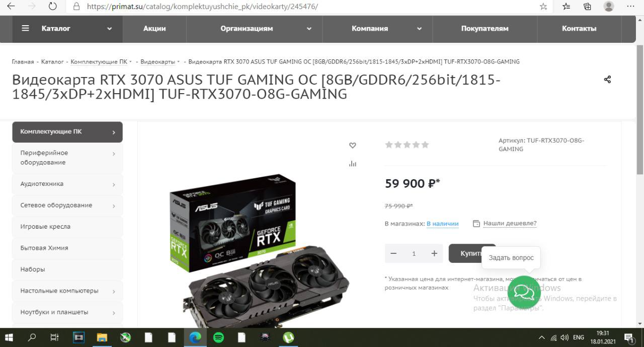Add page to favorites star icon

coord(543,7)
